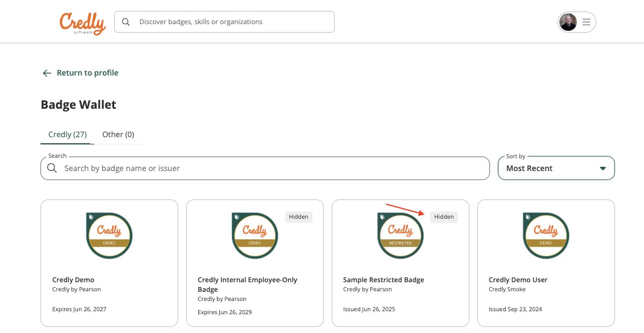
Task: Open Credly Internal Employee-Only Badge title
Action: point(247,285)
